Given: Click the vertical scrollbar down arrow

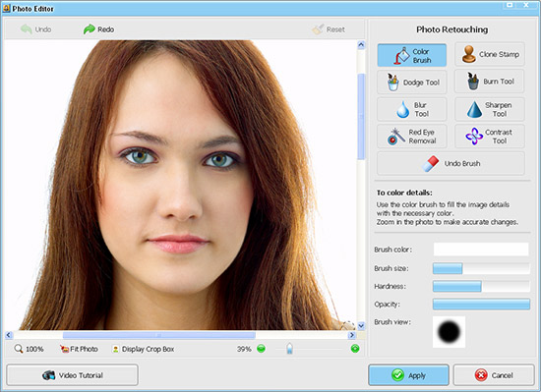Looking at the screenshot, I should [x=361, y=325].
